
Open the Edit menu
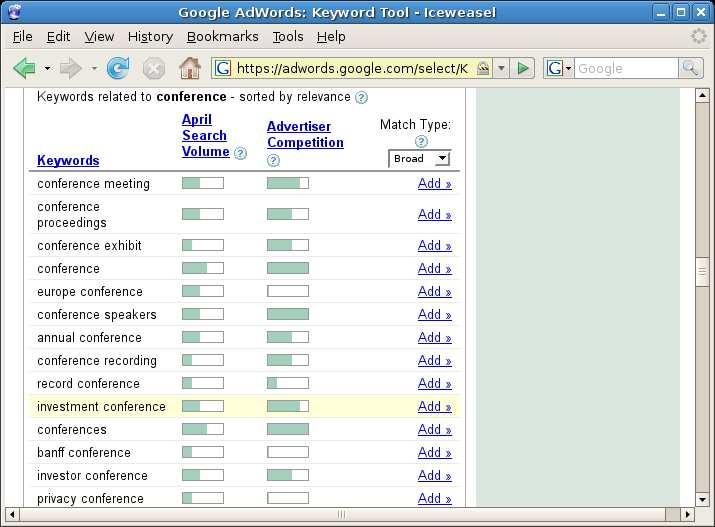point(58,36)
